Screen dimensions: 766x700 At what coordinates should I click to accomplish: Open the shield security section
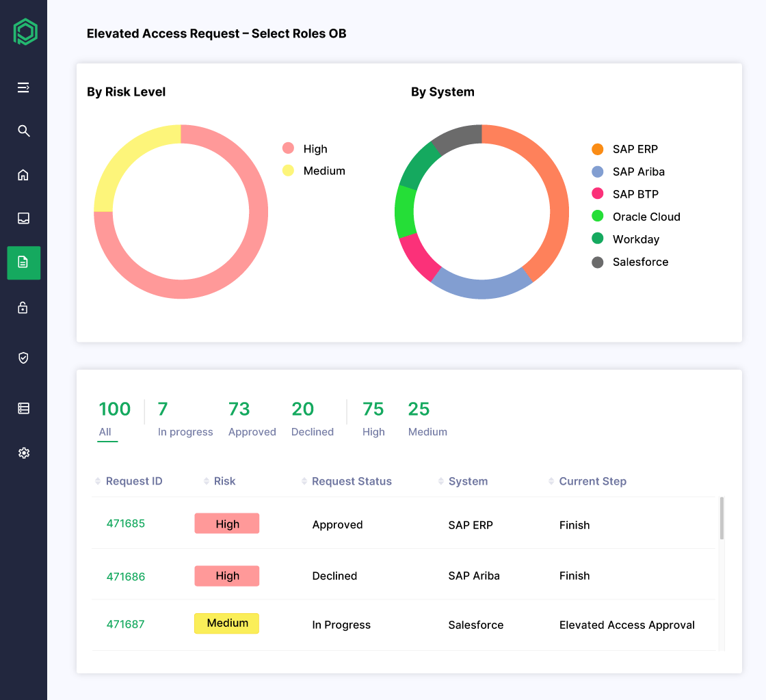pos(23,358)
